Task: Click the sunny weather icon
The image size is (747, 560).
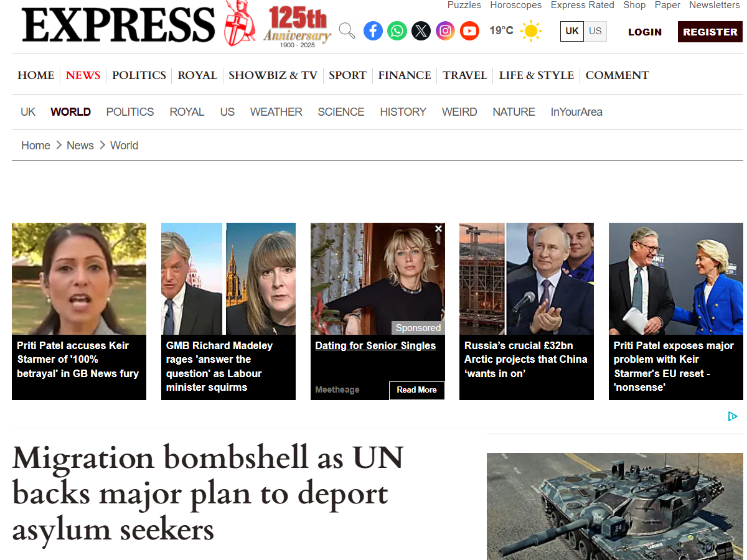Action: click(x=531, y=31)
